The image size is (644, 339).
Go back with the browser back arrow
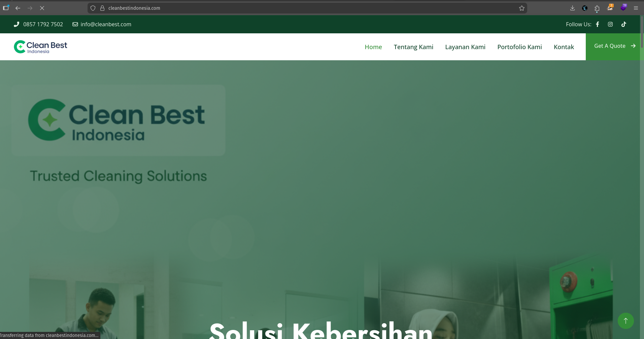[18, 8]
